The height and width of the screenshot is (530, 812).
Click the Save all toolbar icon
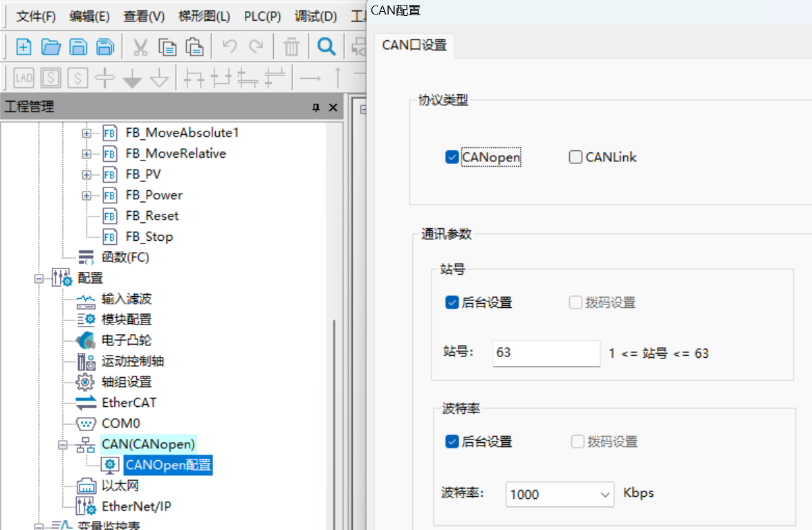(105, 46)
